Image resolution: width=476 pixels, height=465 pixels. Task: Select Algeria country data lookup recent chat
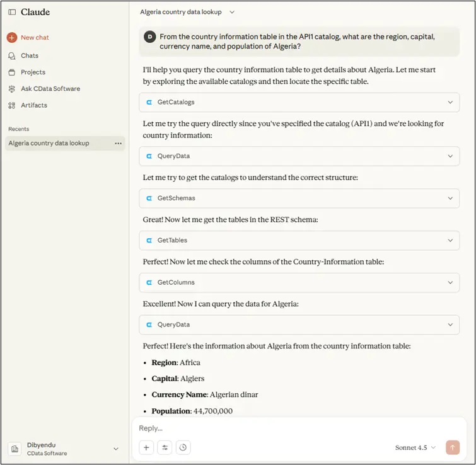coord(49,144)
